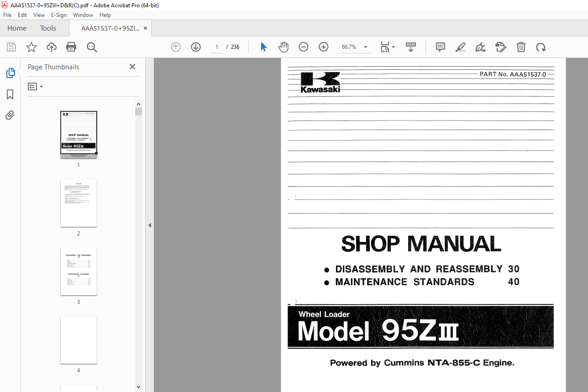Open the Edit menu
The width and height of the screenshot is (588, 392).
tap(22, 15)
